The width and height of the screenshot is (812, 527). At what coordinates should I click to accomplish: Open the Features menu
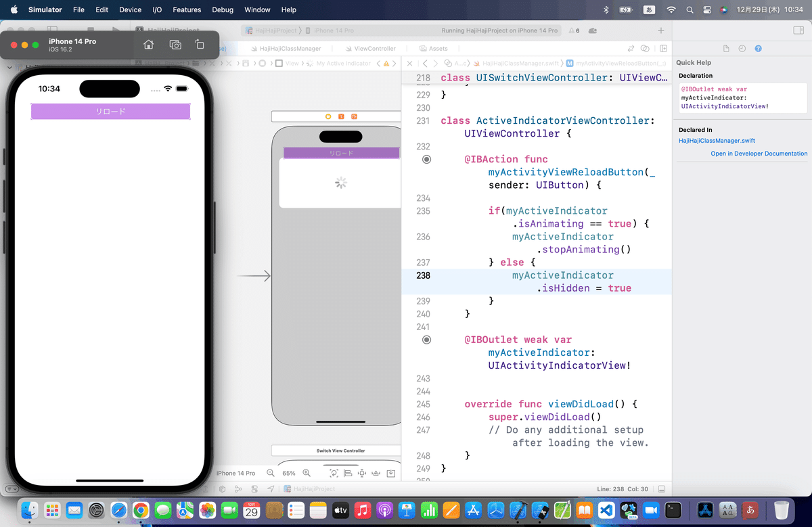coord(187,9)
